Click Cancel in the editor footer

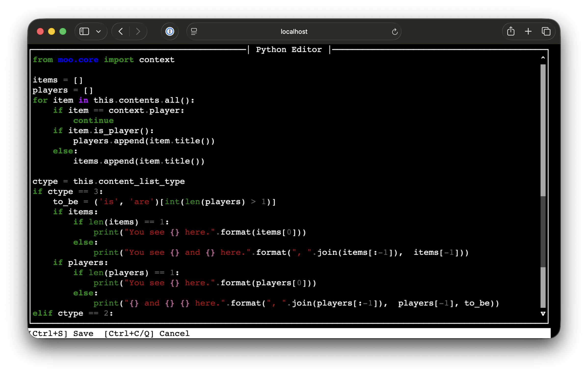point(174,333)
